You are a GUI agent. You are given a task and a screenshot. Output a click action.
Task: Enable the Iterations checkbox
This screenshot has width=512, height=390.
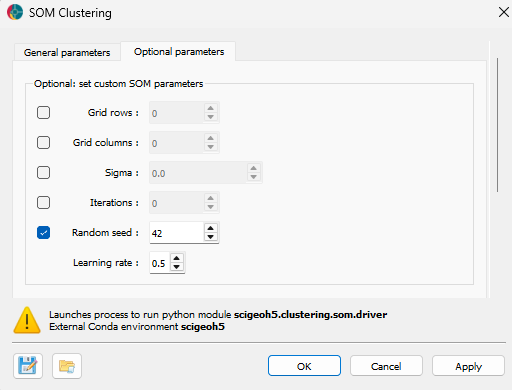coord(43,203)
